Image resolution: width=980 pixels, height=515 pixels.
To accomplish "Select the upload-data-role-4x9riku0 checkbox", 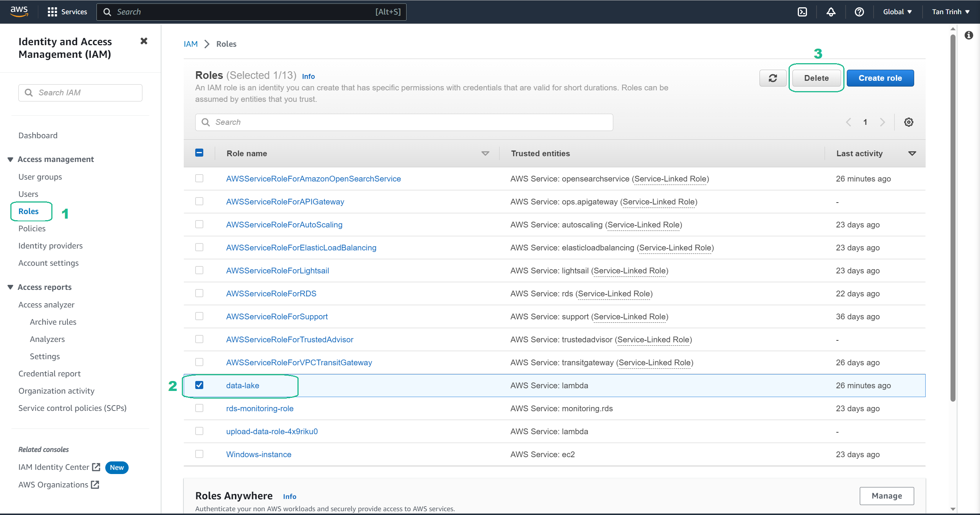I will [x=199, y=431].
